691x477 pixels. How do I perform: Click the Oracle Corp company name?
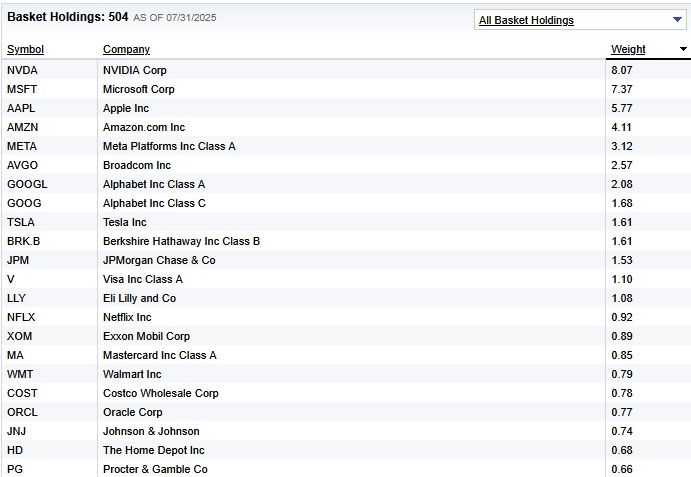click(133, 412)
